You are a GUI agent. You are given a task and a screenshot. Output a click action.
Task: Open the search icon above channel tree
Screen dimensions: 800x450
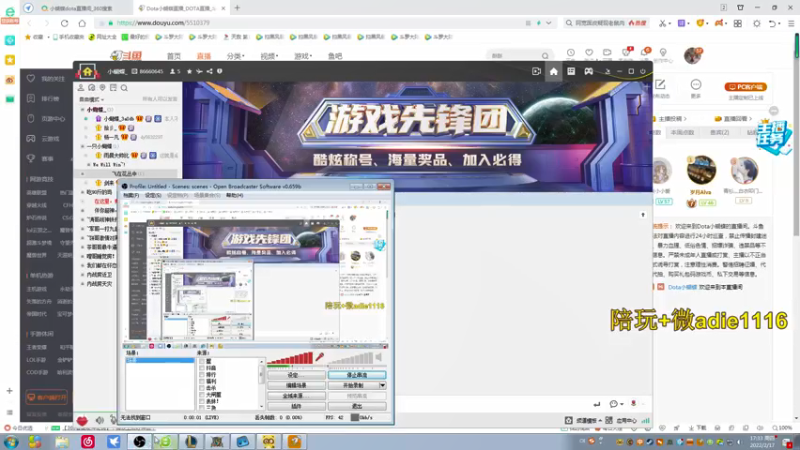click(124, 88)
